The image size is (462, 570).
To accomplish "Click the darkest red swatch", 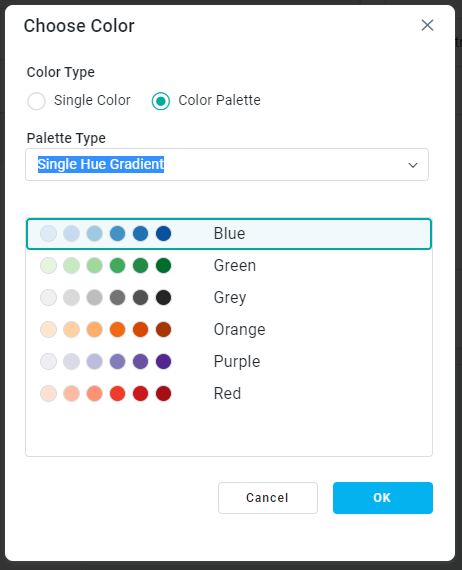I will click(164, 394).
